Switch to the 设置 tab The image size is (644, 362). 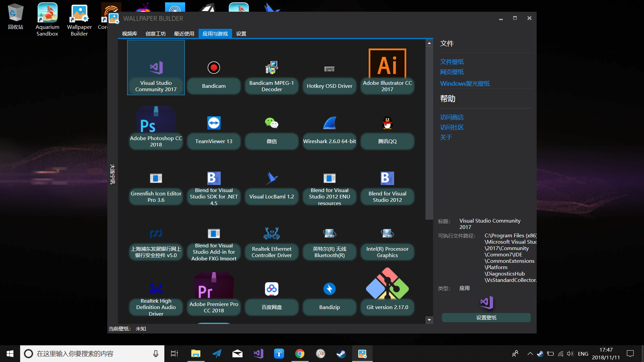[240, 33]
